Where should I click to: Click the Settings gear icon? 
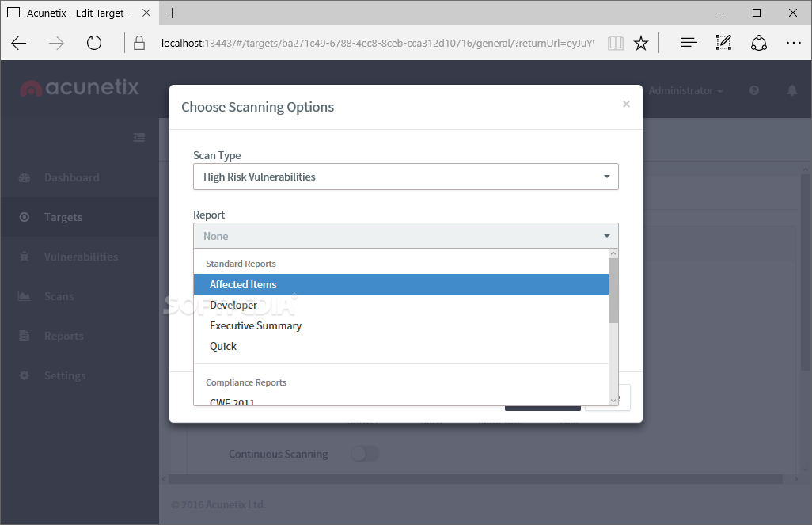[25, 375]
